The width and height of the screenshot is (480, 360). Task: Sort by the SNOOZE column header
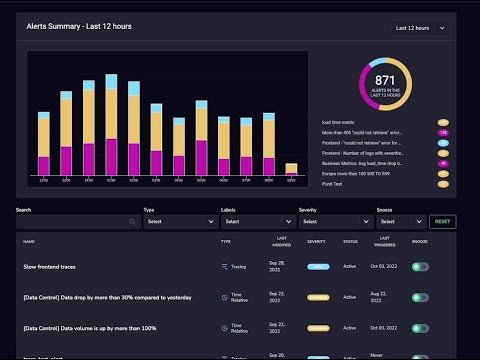click(420, 241)
